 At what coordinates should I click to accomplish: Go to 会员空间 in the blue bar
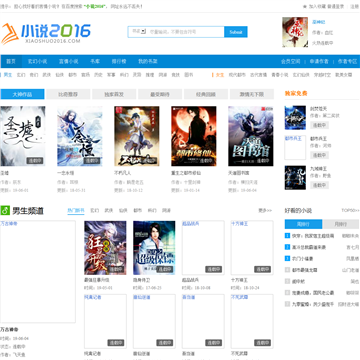tap(290, 61)
